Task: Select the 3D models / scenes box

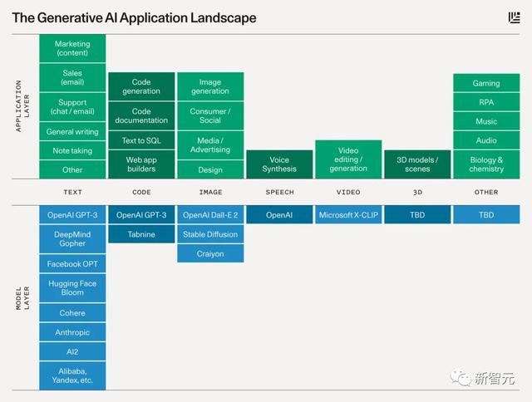Action: click(417, 164)
